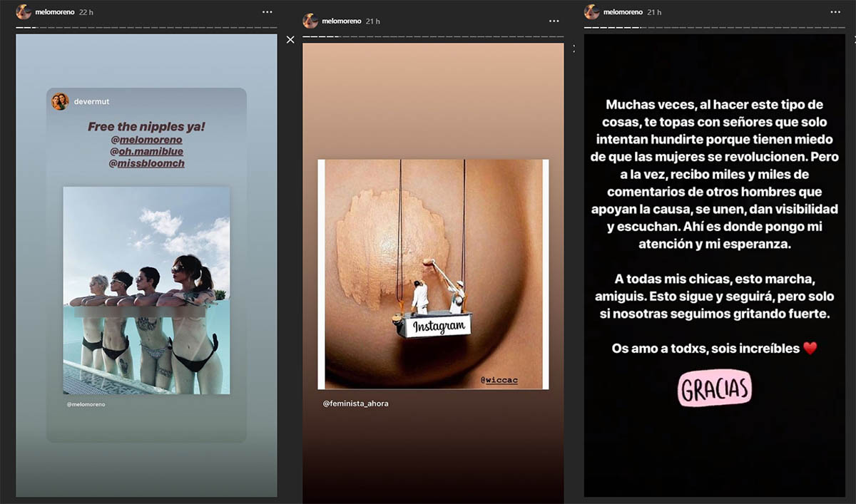Click the melomoreno avatar in the right story
The width and height of the screenshot is (856, 504).
(592, 12)
